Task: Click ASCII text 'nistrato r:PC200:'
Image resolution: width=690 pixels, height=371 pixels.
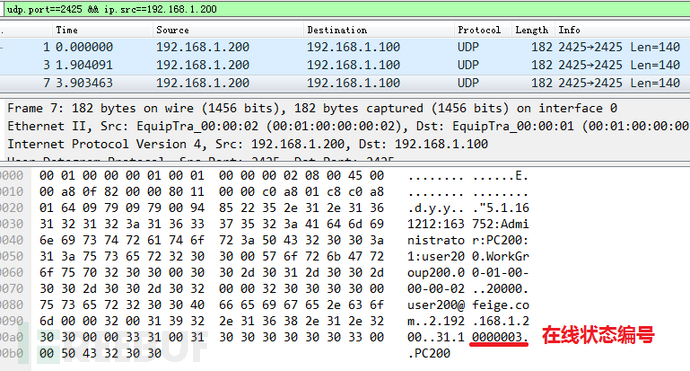Action: [468, 240]
